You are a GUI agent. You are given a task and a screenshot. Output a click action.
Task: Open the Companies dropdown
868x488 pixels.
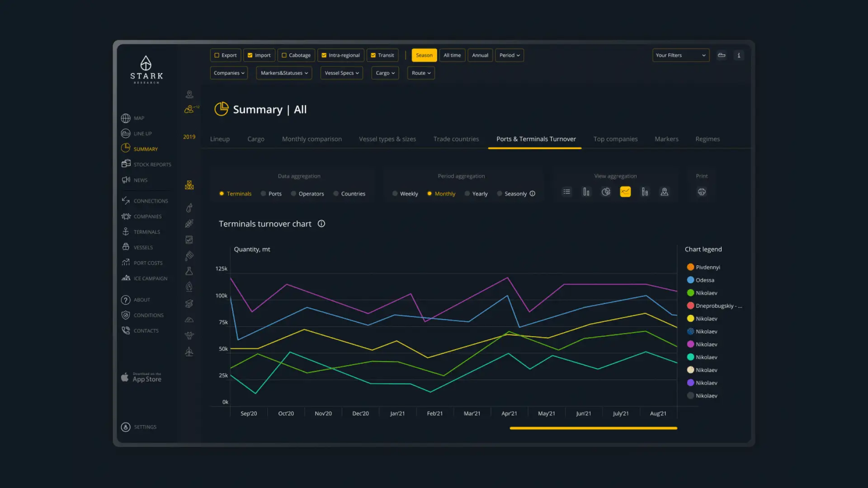tap(229, 73)
